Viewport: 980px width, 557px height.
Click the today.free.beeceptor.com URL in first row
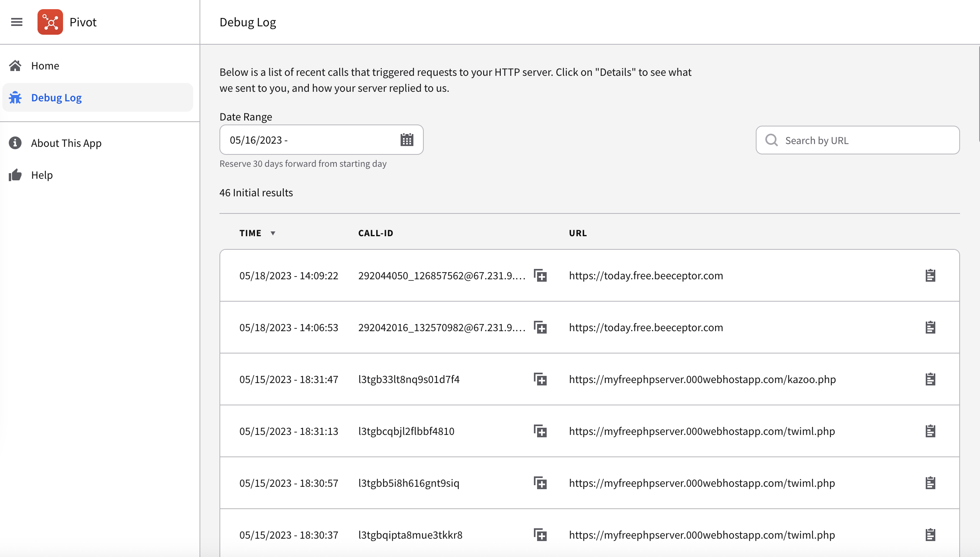[x=646, y=276]
